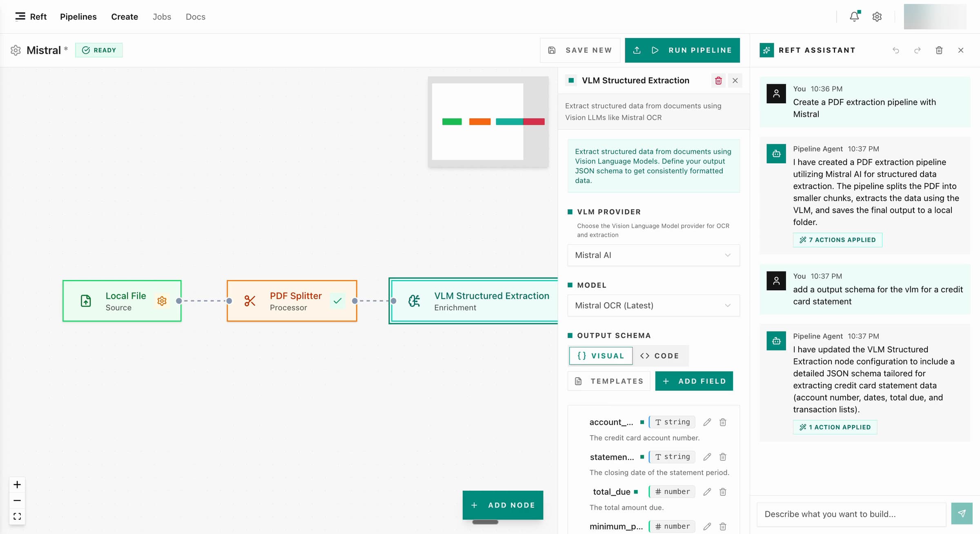Click the PDF Splitter checkmark status icon
The height and width of the screenshot is (534, 980).
click(337, 301)
